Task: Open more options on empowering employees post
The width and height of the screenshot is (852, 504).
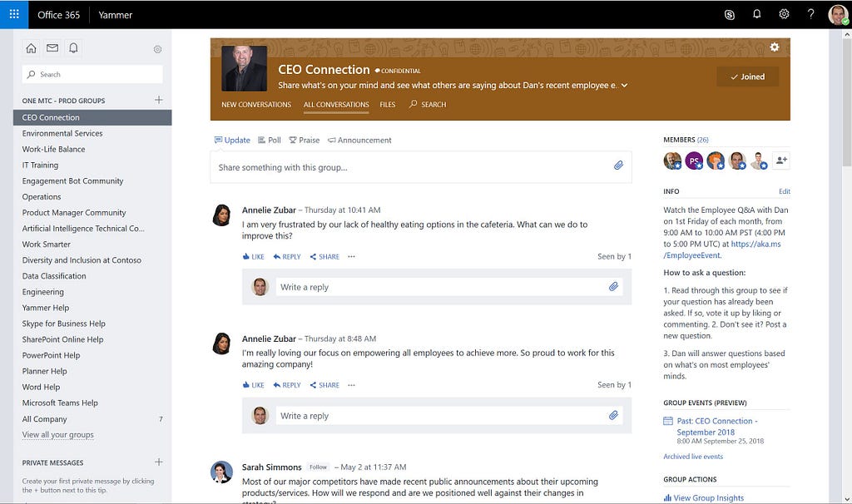Action: 352,385
